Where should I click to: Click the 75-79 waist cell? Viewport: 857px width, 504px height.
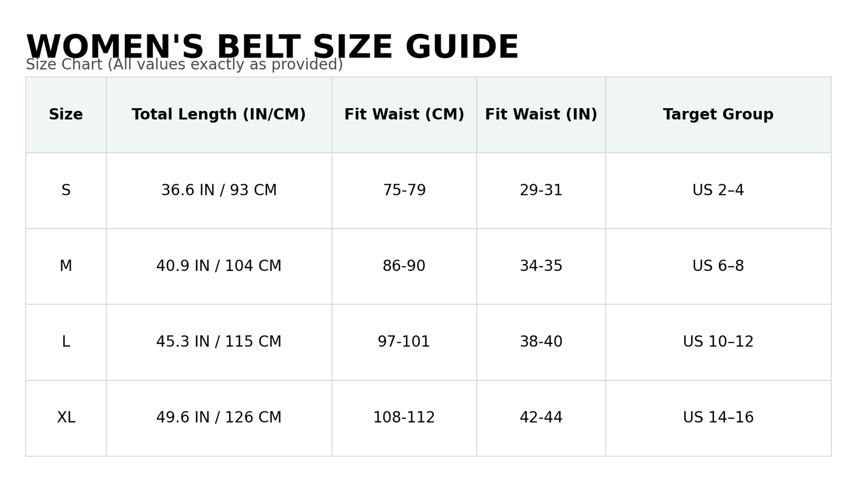[x=404, y=191]
